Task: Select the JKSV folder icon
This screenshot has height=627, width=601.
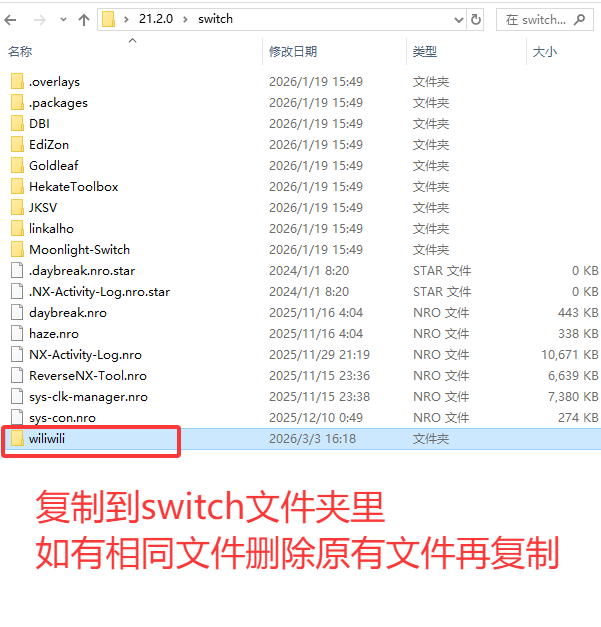Action: (x=17, y=208)
